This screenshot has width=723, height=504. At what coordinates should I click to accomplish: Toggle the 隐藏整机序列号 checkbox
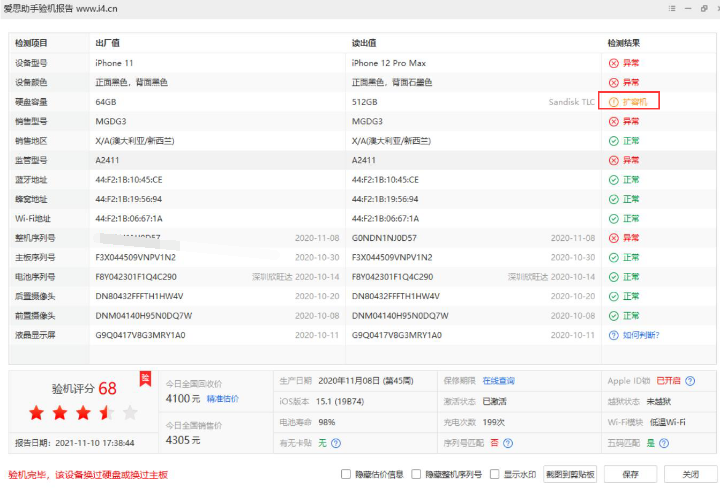[x=431, y=475]
